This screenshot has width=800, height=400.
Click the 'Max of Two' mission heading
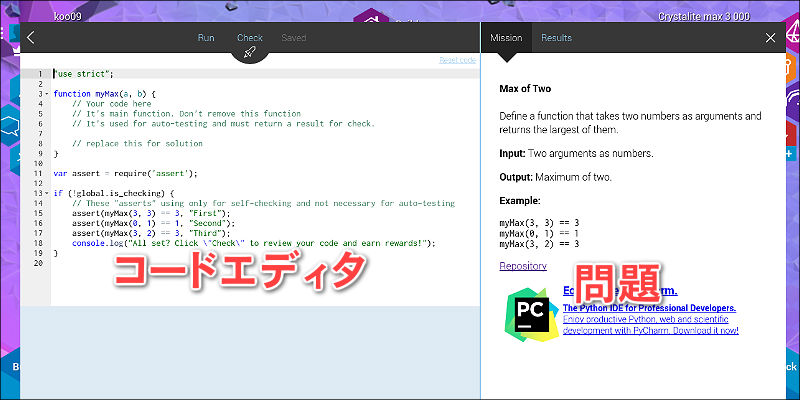[525, 89]
